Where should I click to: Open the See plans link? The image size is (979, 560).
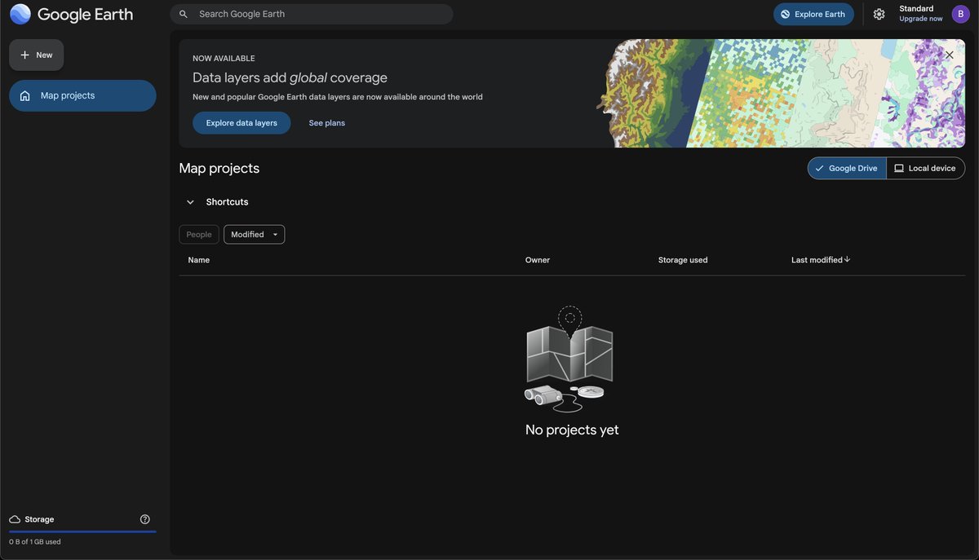coord(327,123)
